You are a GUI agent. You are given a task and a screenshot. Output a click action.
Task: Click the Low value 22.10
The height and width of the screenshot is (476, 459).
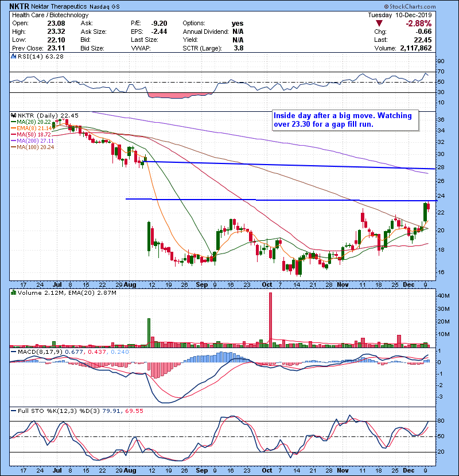(56, 40)
